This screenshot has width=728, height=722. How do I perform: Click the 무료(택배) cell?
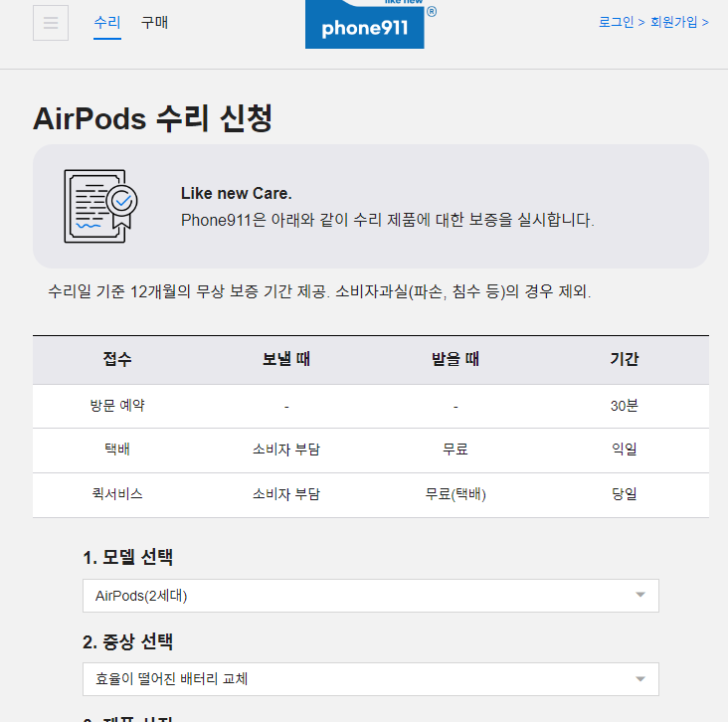(x=455, y=493)
